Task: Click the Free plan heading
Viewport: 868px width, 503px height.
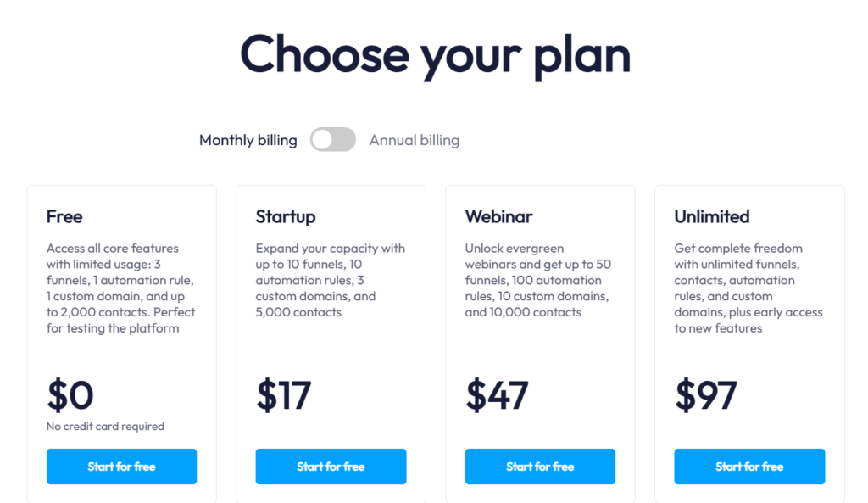Action: [x=64, y=216]
